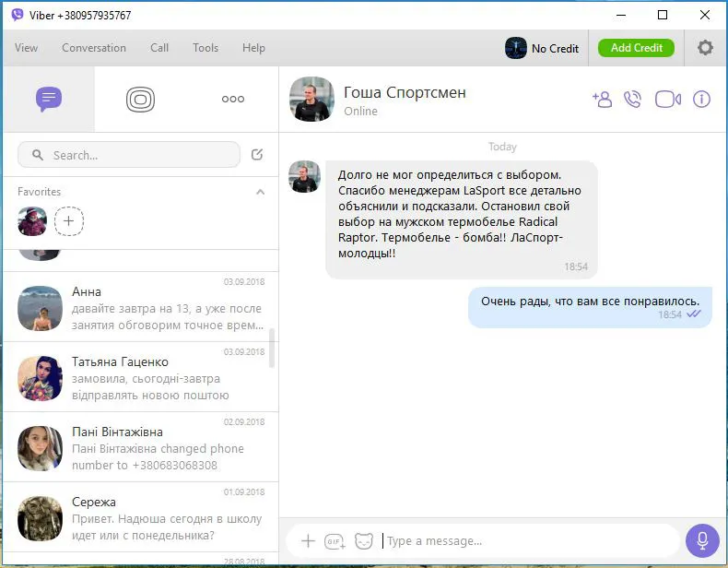
Task: Click the conversation list scrollbar
Action: (272, 348)
